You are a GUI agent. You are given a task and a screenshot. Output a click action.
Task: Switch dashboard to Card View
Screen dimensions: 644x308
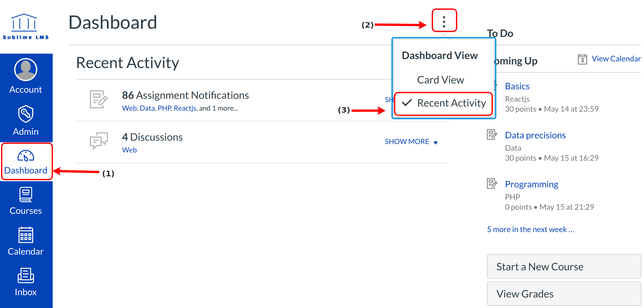coord(440,80)
